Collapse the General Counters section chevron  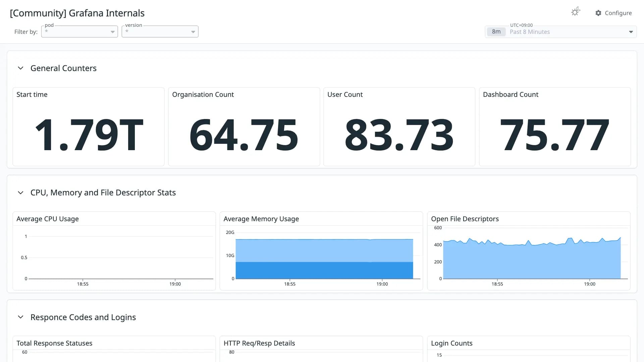tap(20, 68)
